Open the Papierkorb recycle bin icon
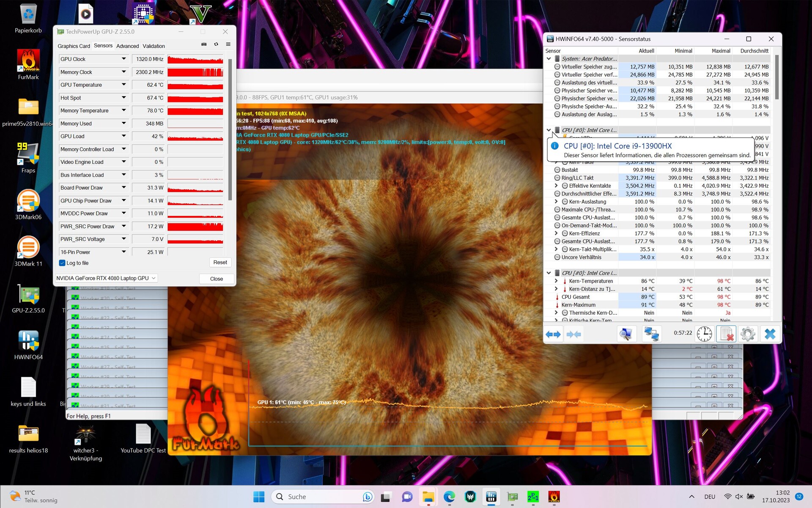 28,19
